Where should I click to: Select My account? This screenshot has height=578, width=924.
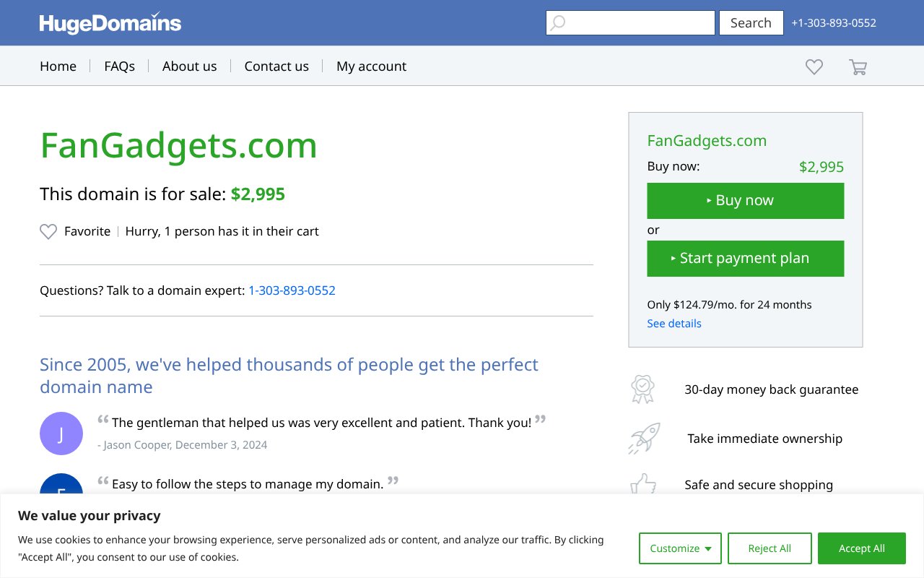(x=371, y=66)
